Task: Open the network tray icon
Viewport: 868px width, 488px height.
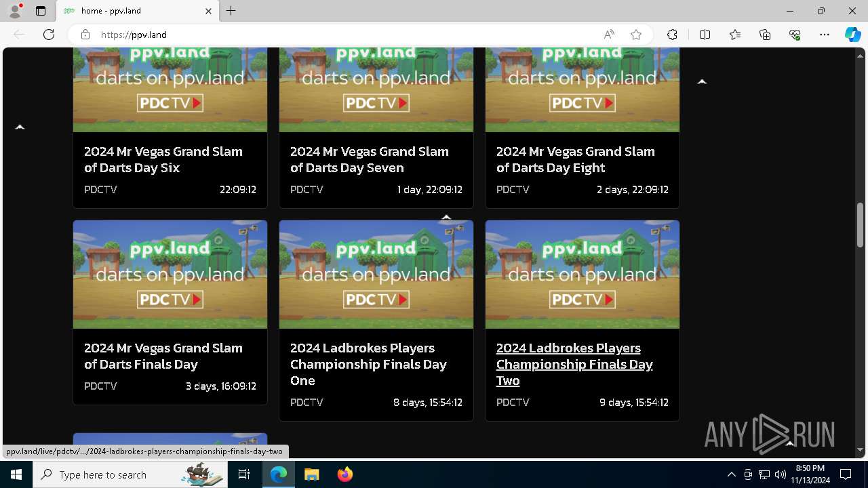Action: pyautogui.click(x=764, y=474)
